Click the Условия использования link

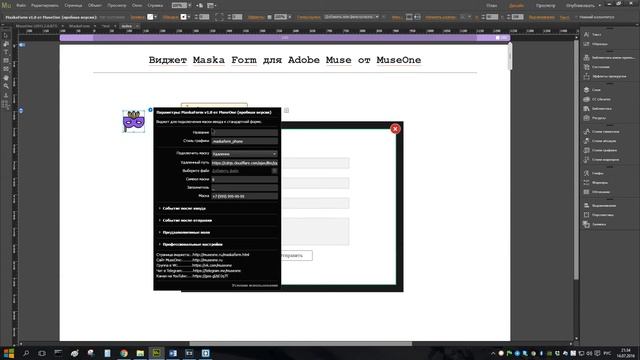[x=255, y=285]
